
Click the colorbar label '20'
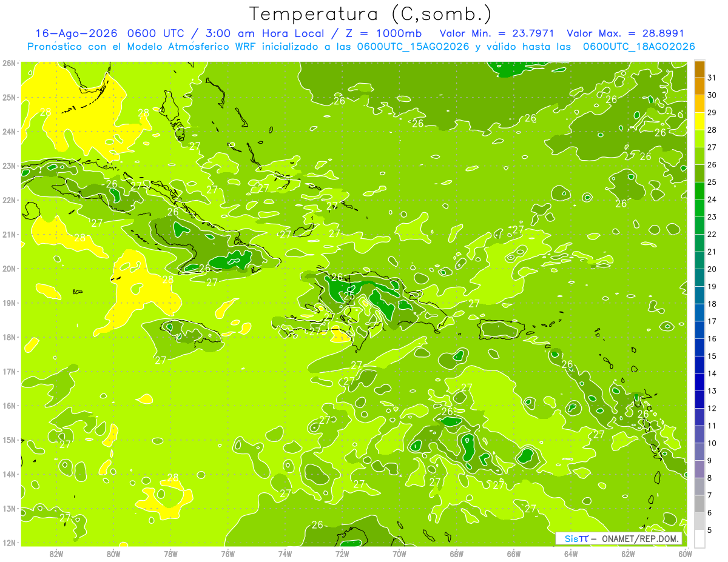(x=712, y=269)
